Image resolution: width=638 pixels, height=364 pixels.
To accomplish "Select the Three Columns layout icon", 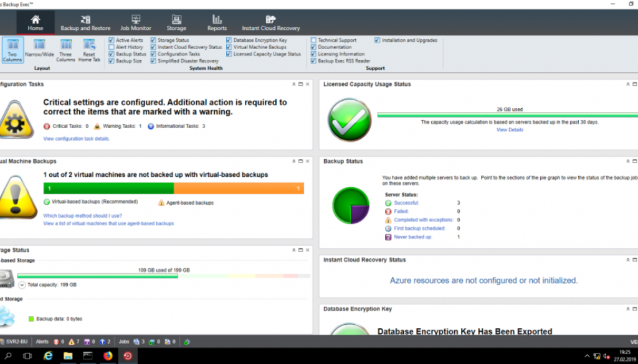I will tap(66, 50).
